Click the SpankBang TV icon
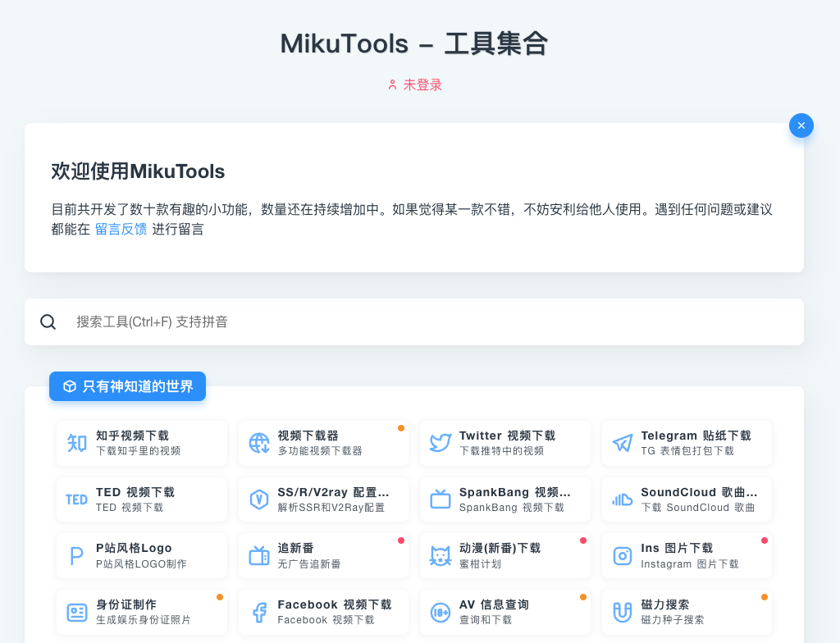The width and height of the screenshot is (840, 643). click(441, 499)
